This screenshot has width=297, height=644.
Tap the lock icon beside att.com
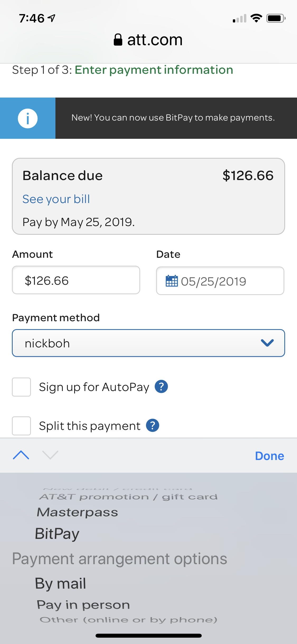(x=118, y=40)
